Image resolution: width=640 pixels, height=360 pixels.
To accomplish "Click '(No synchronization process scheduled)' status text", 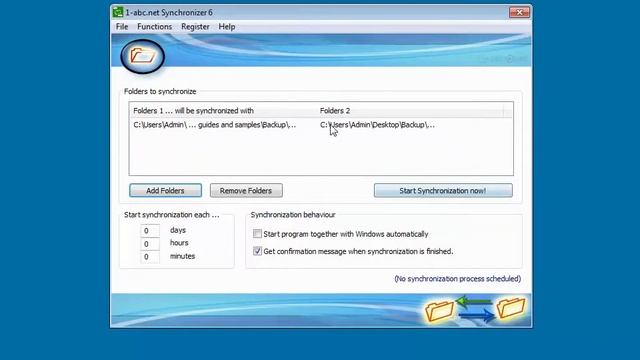I will pos(458,279).
